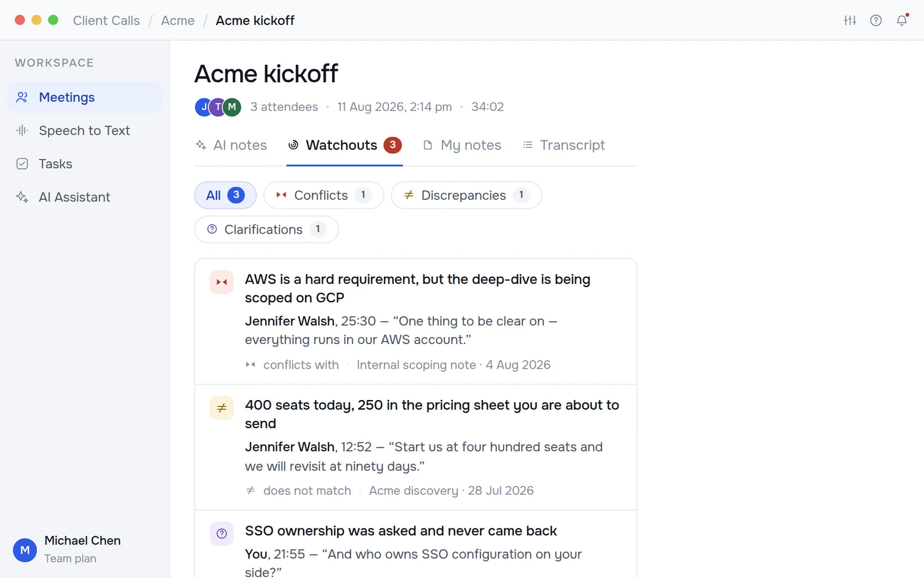This screenshot has width=924, height=578.
Task: Click the Watchouts count badge 3
Action: 393,145
